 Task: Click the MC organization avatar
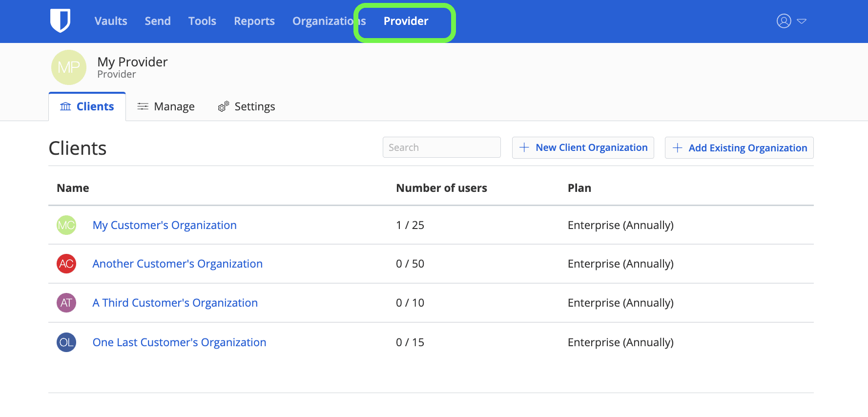[x=66, y=225]
